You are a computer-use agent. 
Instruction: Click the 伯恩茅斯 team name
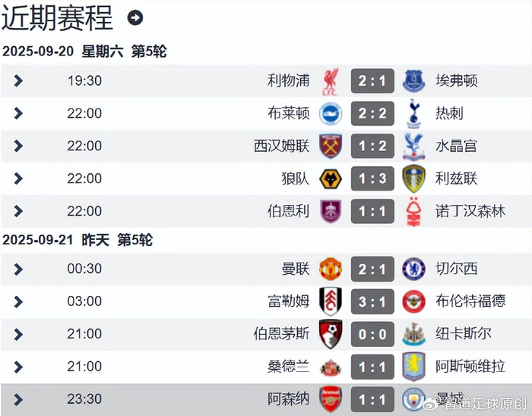(282, 334)
